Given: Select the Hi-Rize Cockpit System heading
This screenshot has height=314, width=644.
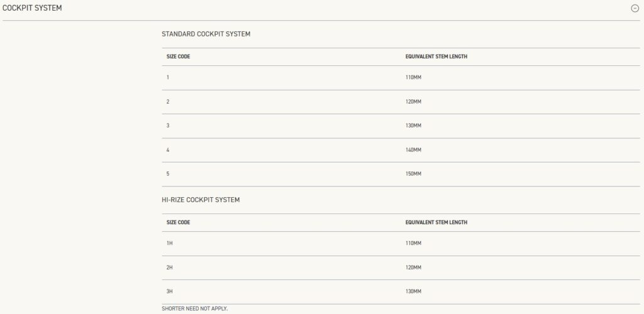Looking at the screenshot, I should [201, 200].
